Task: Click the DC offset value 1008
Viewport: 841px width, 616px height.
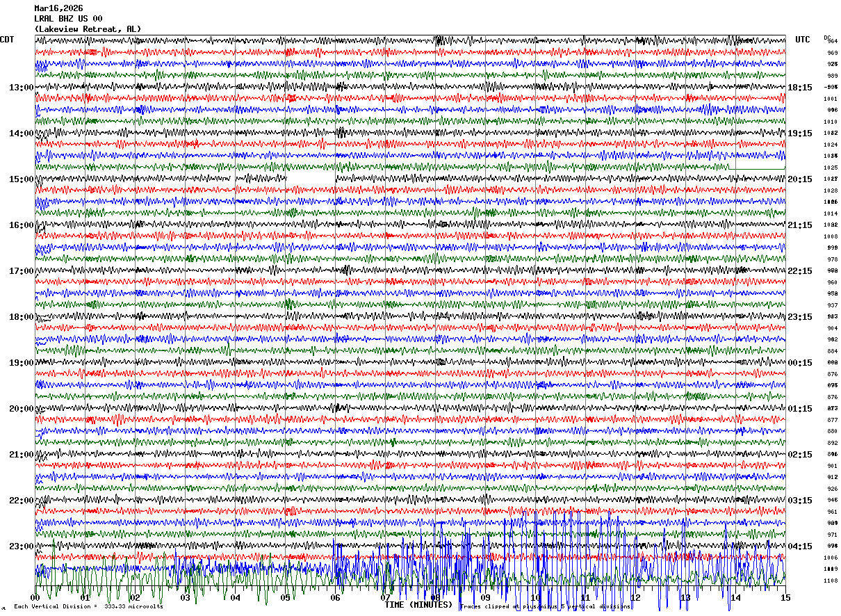Action: (x=831, y=236)
